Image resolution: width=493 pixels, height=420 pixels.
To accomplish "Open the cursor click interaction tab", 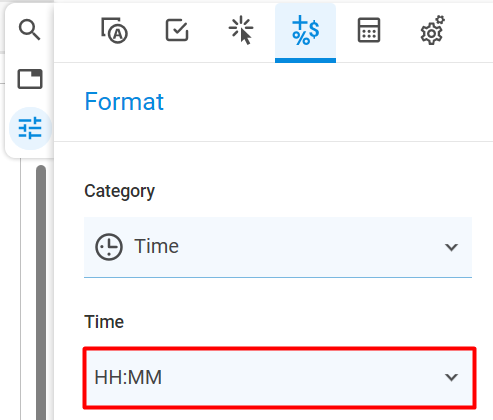I will pos(241,31).
